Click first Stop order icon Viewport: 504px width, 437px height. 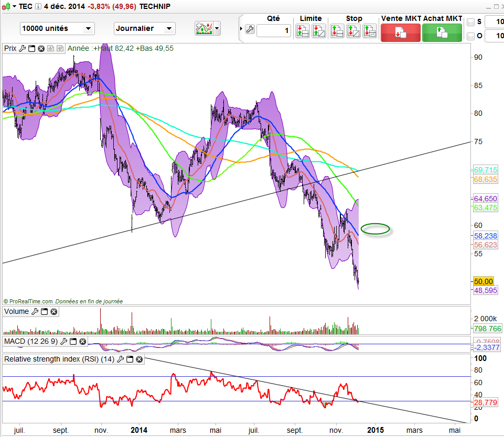337,31
